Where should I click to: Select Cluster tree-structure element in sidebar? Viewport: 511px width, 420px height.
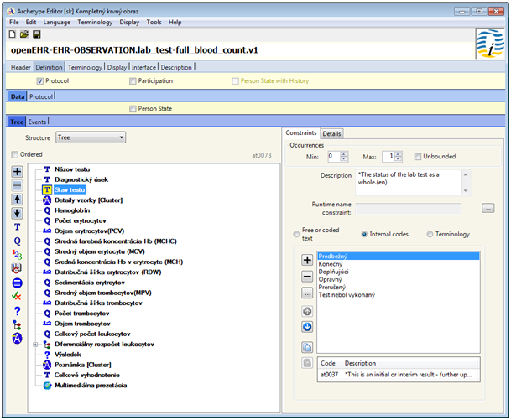coord(18,325)
